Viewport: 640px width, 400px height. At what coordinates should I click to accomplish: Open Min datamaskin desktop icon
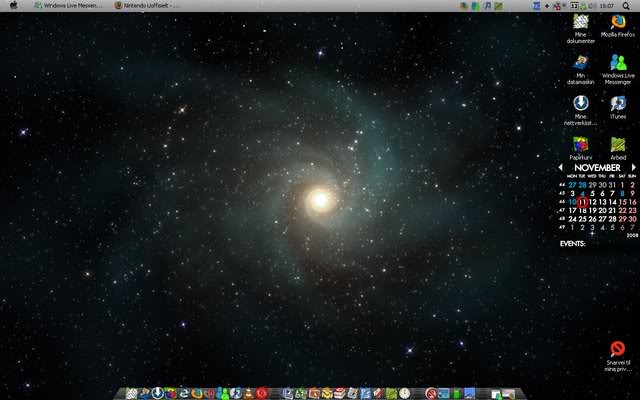(x=580, y=62)
